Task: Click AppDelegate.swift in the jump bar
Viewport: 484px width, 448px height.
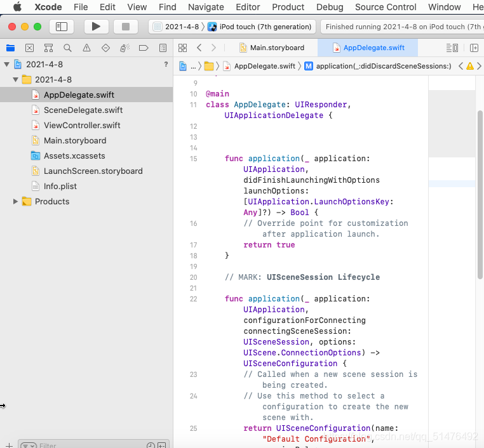Action: [x=259, y=66]
